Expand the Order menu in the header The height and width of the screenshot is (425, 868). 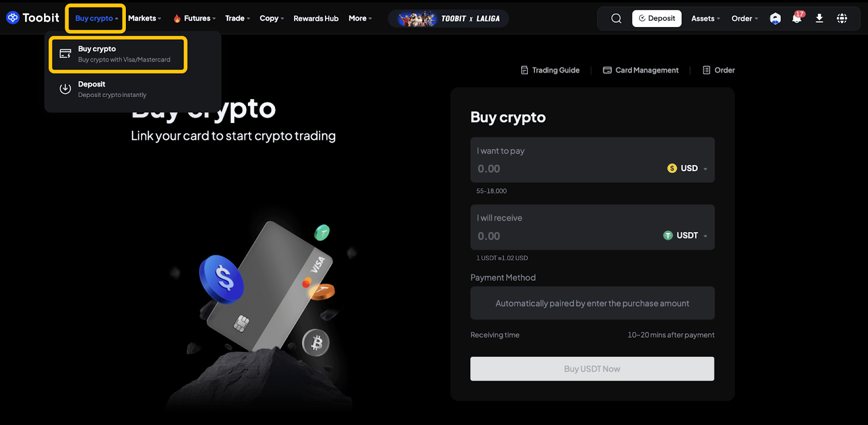(x=745, y=18)
